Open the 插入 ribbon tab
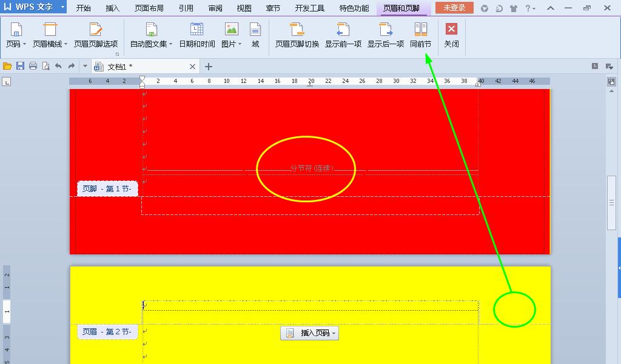 [x=112, y=8]
